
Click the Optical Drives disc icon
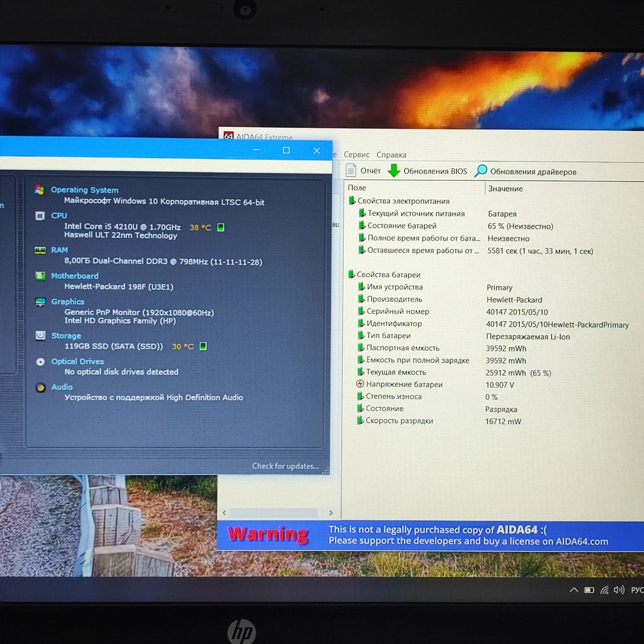pyautogui.click(x=41, y=361)
